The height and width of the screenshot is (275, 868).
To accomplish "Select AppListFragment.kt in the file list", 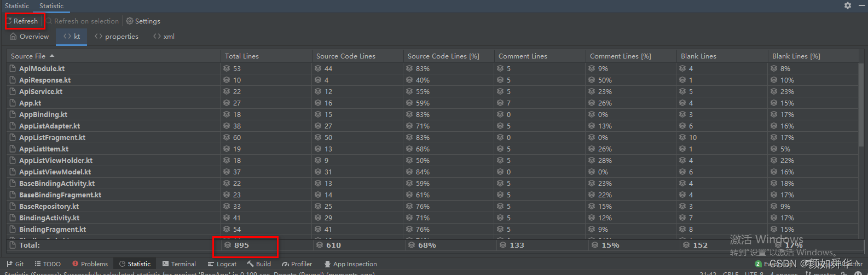I will pyautogui.click(x=432, y=137).
